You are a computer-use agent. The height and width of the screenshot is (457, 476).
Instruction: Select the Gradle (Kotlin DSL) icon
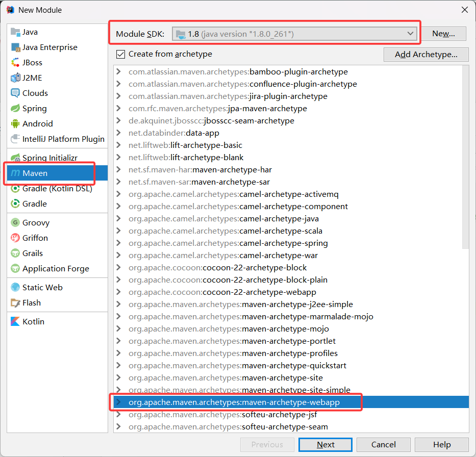15,188
